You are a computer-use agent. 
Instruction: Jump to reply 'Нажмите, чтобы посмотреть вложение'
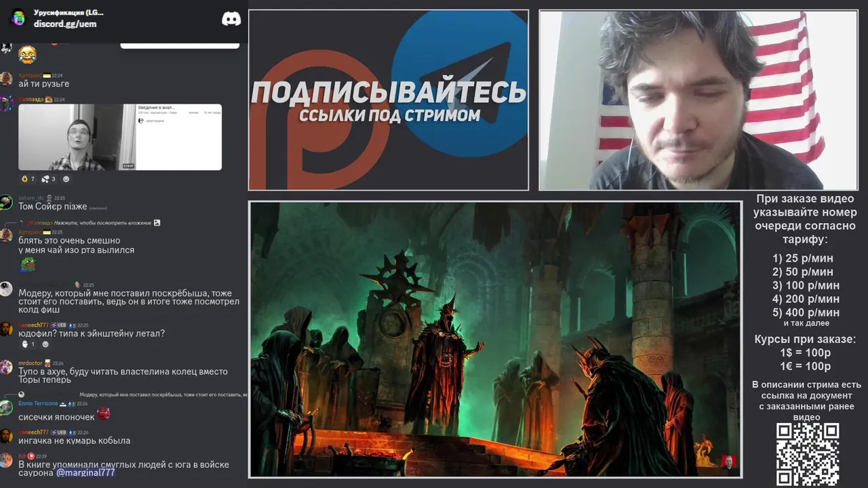103,222
